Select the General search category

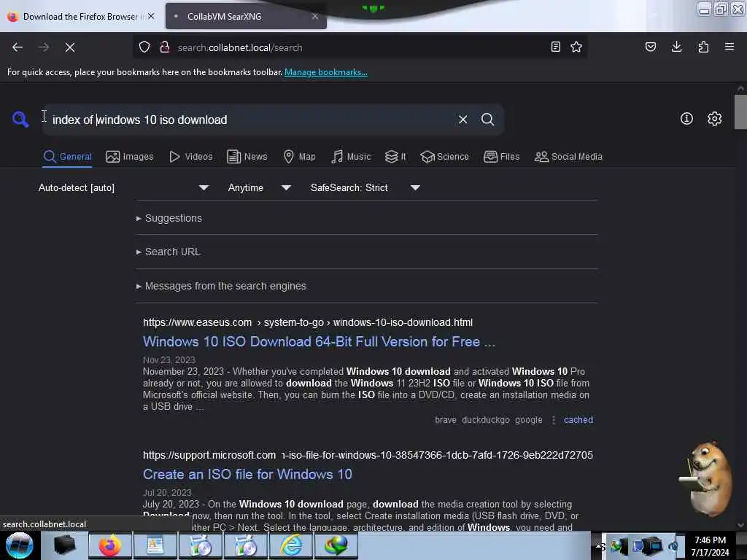coord(67,157)
